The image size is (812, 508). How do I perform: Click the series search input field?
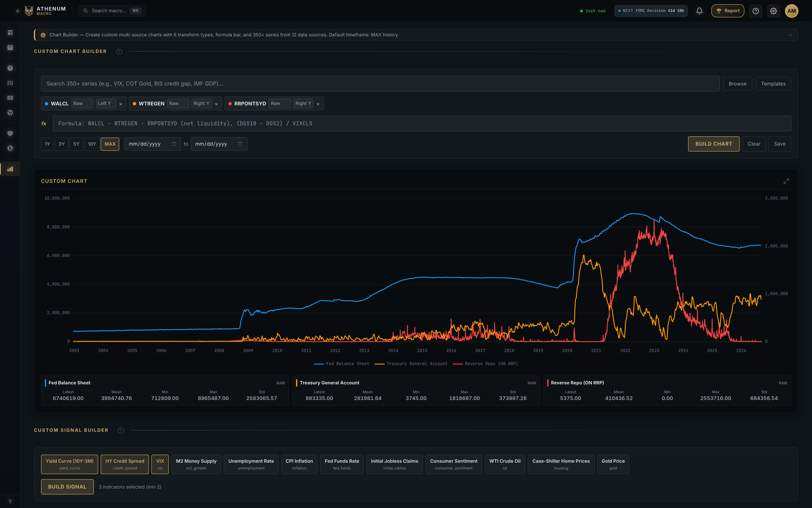[x=380, y=84]
